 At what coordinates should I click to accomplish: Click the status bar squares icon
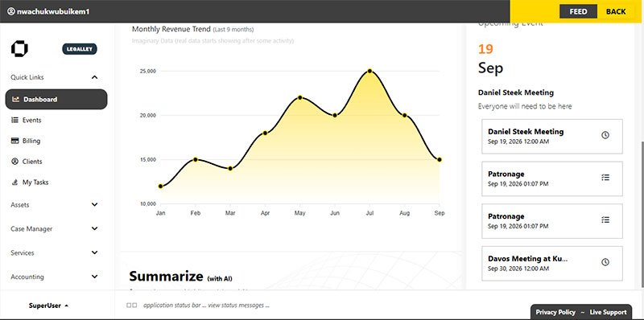pos(131,306)
